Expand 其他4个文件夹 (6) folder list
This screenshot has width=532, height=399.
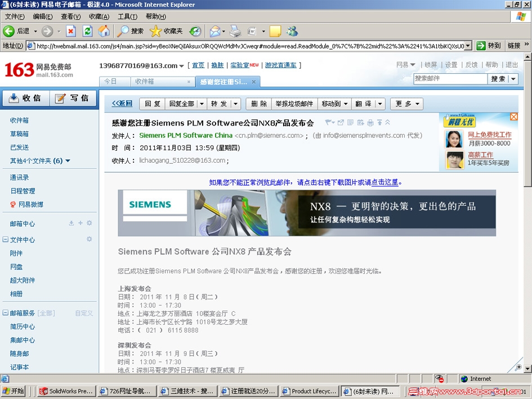pos(68,160)
